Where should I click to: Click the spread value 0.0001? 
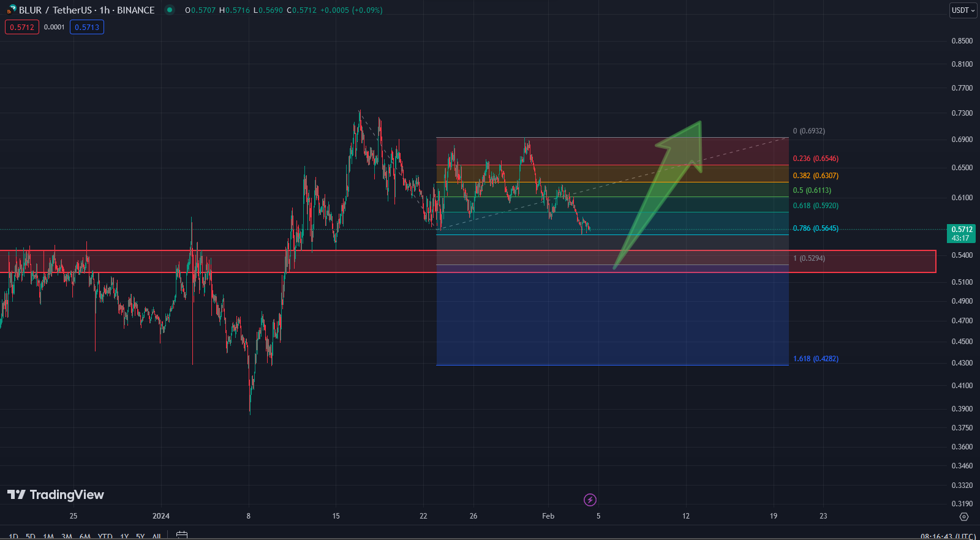click(x=55, y=27)
